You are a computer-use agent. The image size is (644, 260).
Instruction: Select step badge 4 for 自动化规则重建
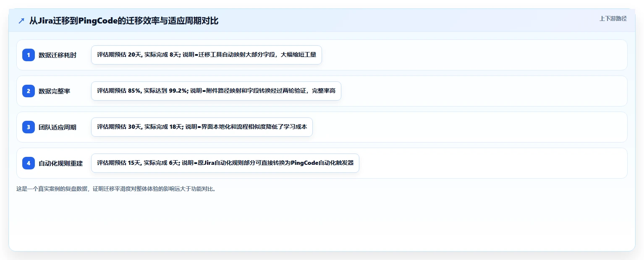pos(29,163)
